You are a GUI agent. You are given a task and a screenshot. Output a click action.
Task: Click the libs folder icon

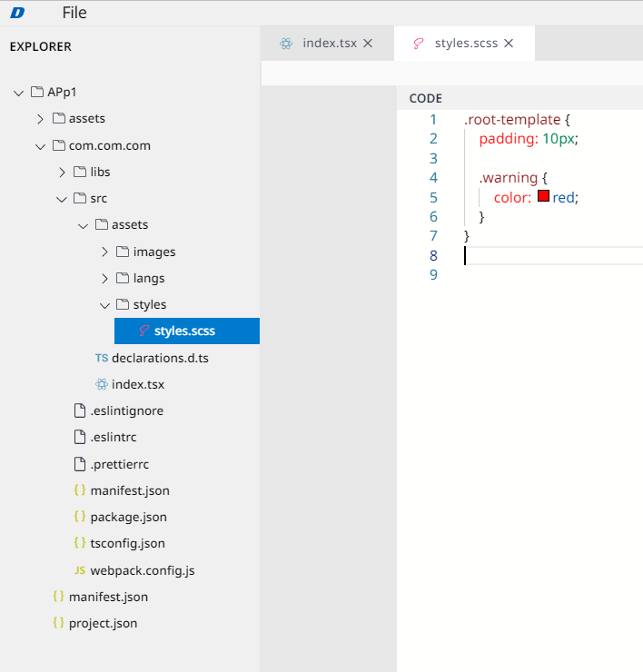(80, 172)
